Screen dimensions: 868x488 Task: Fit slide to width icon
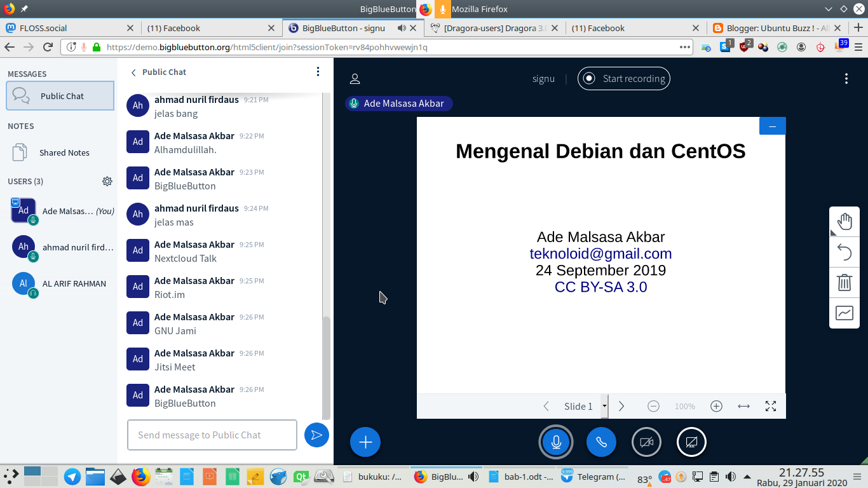[743, 406]
